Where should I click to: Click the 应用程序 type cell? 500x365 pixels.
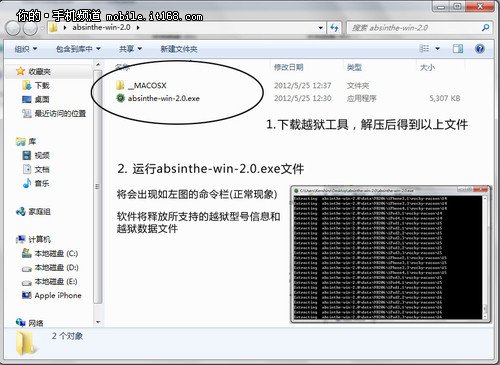361,98
